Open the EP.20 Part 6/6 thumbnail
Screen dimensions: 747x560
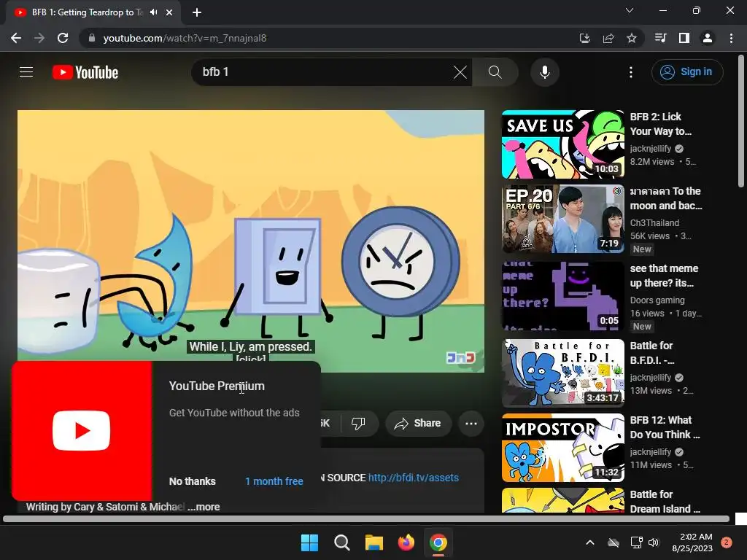point(562,219)
